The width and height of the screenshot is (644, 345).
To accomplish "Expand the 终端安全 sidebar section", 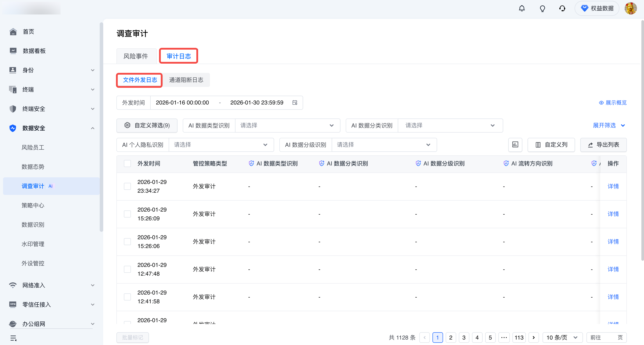I will pos(93,109).
